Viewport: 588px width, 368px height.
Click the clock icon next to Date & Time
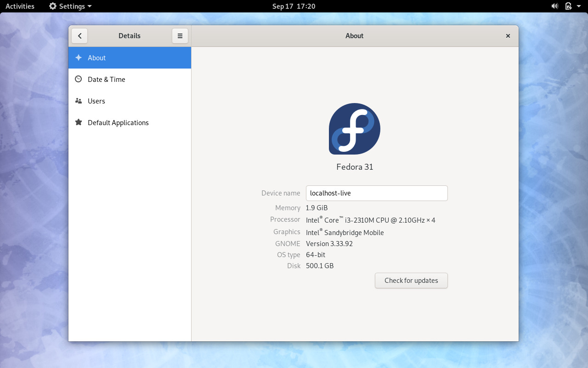78,79
